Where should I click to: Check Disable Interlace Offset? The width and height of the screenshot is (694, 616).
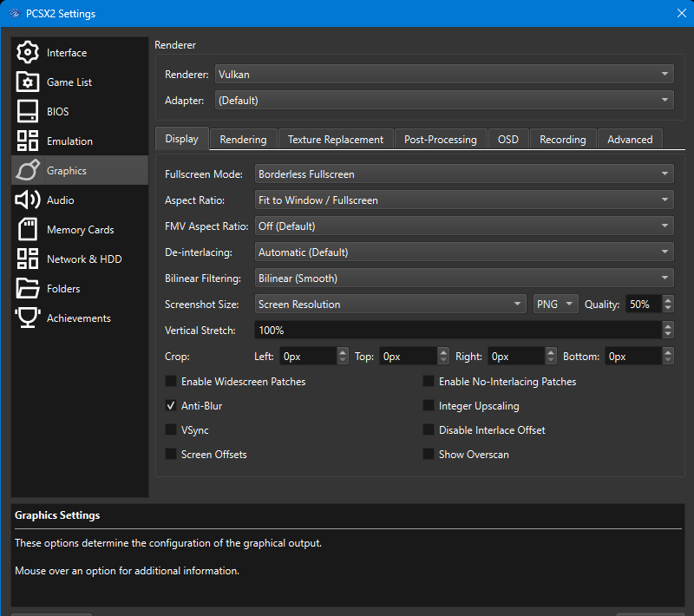pos(428,430)
